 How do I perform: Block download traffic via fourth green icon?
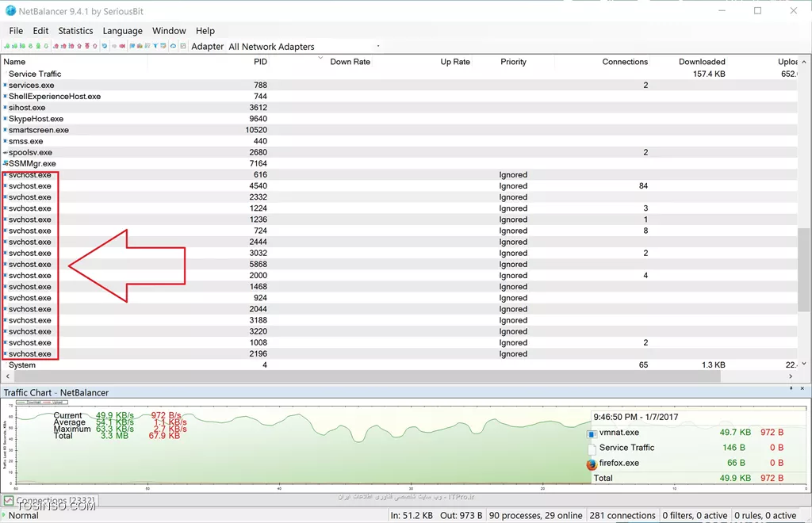[31, 46]
